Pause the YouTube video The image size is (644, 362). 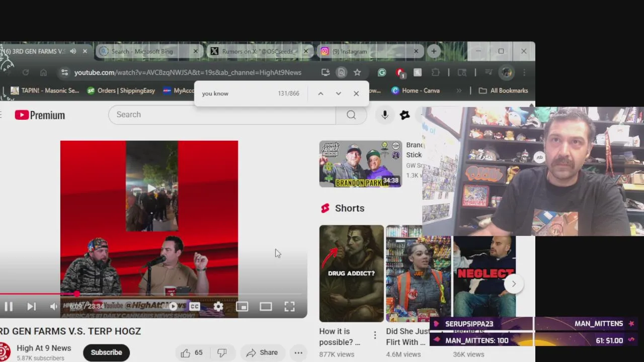(x=9, y=306)
